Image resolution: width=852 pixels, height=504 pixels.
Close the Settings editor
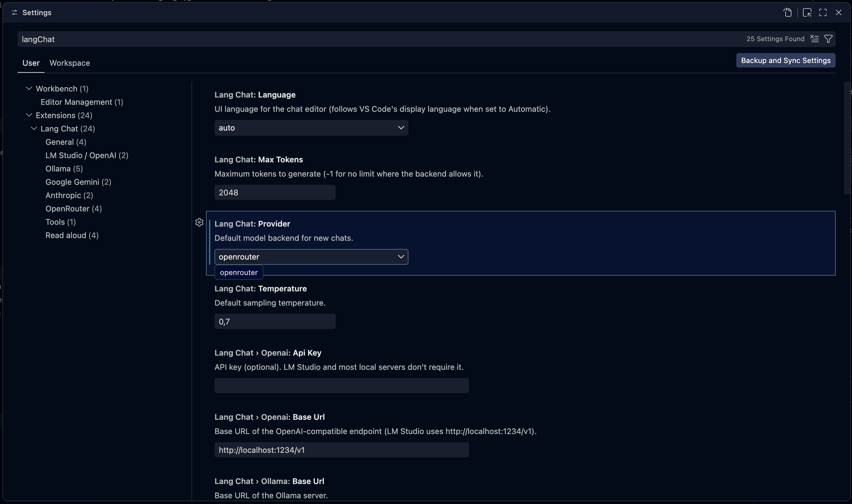click(x=838, y=12)
